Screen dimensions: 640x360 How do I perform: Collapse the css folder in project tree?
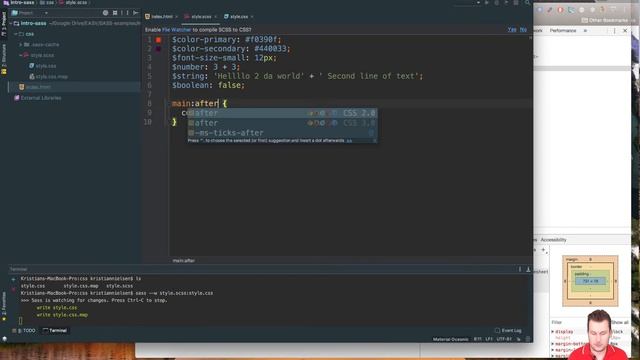[16, 34]
